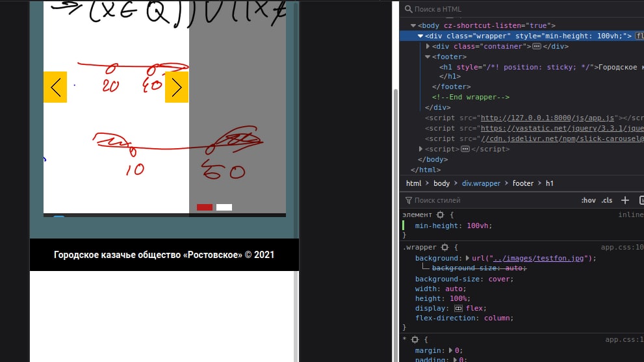Screen dimensions: 644x362
Task: Select div.wrapper in the breadcrumb trail
Action: pyautogui.click(x=481, y=184)
